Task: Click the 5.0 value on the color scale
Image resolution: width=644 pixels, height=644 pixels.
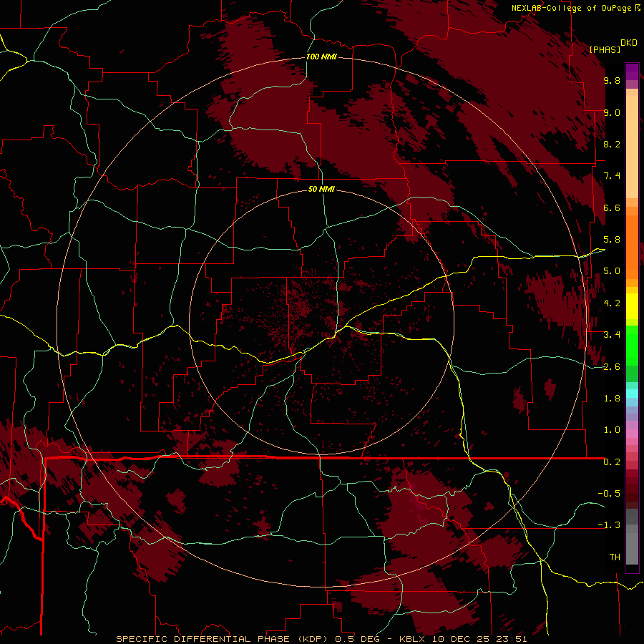Action: click(612, 271)
